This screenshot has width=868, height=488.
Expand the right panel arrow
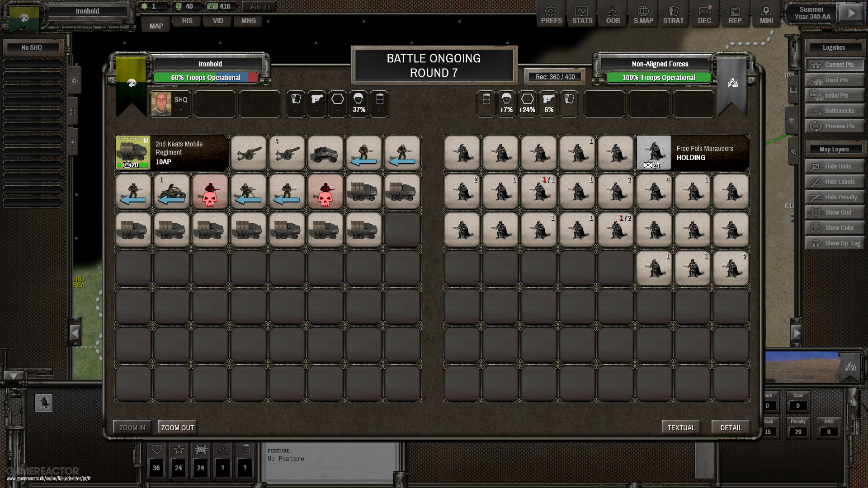[796, 333]
